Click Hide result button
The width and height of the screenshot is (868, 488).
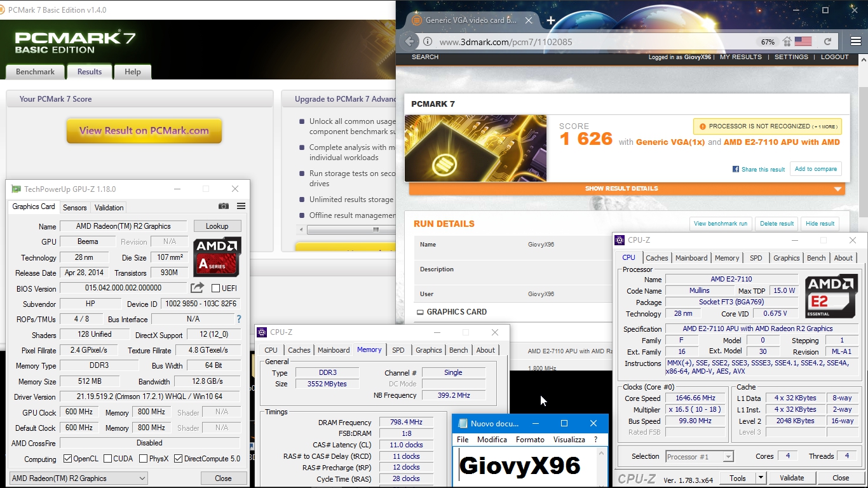820,224
